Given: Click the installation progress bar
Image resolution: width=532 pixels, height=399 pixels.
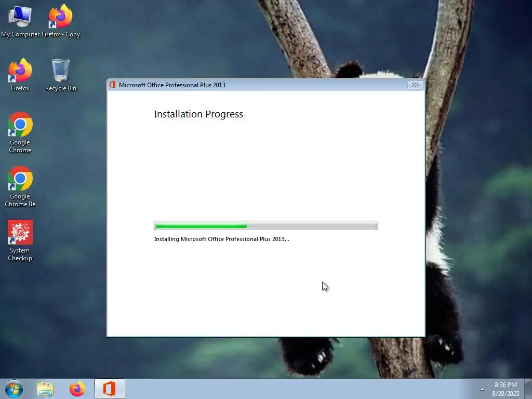Looking at the screenshot, I should 265,225.
